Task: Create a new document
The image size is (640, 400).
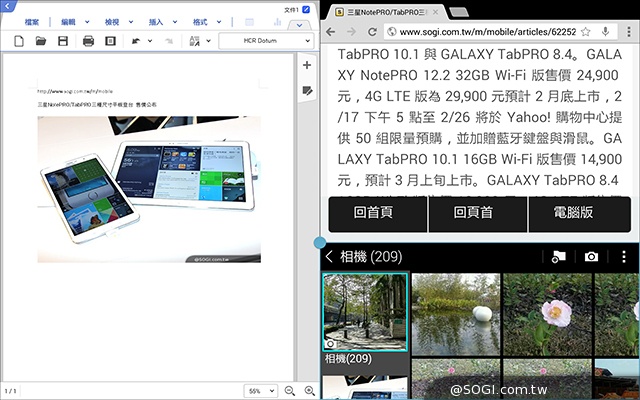Action: [19, 41]
